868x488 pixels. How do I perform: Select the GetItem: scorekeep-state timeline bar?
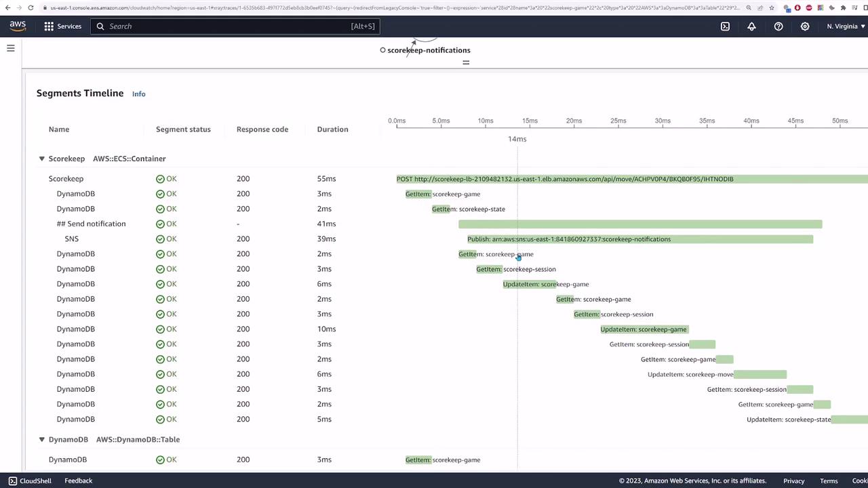pos(441,209)
